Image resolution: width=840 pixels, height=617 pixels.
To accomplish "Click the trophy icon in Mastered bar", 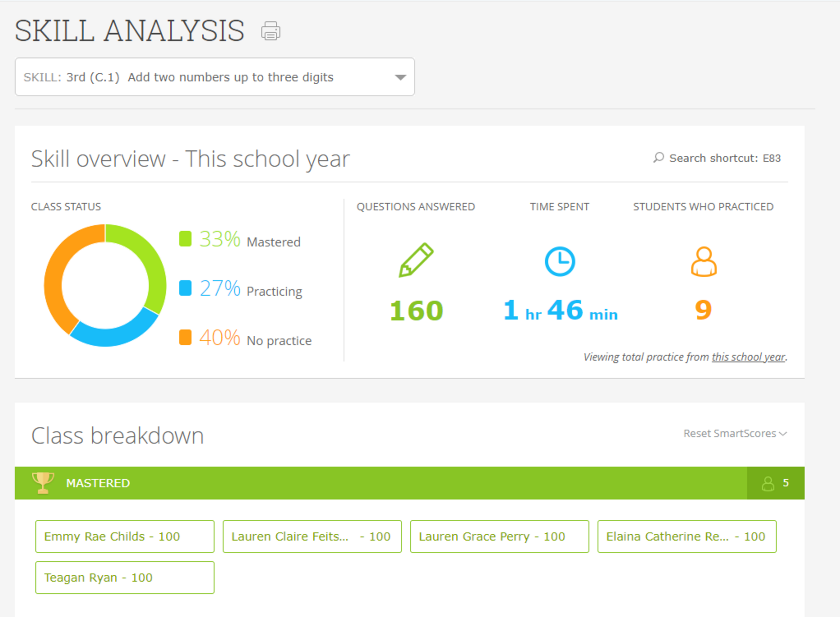I will coord(43,483).
